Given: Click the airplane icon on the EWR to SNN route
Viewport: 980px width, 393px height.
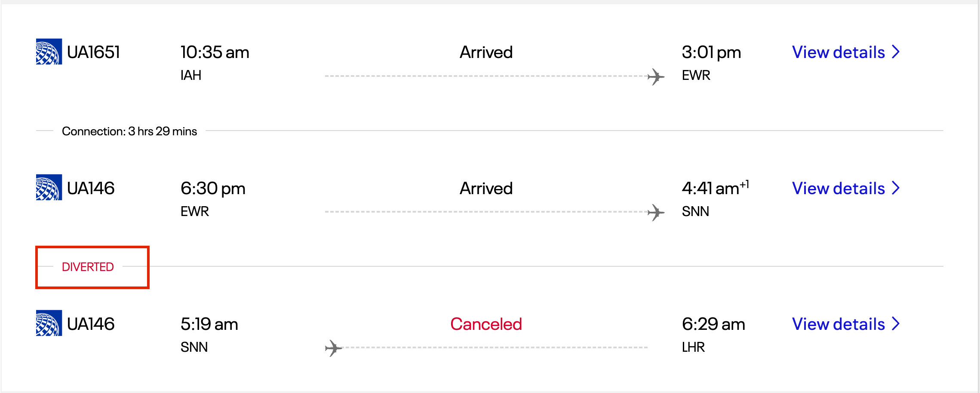Looking at the screenshot, I should click(656, 213).
